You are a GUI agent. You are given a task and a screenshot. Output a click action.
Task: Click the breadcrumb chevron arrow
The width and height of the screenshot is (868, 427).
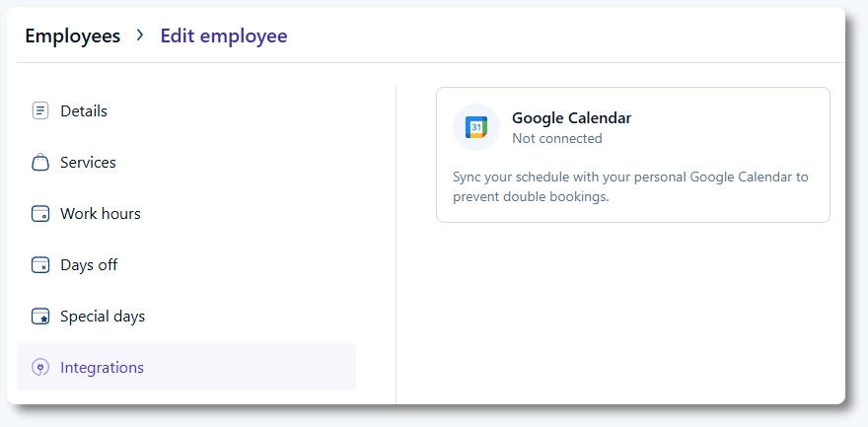pyautogui.click(x=140, y=36)
